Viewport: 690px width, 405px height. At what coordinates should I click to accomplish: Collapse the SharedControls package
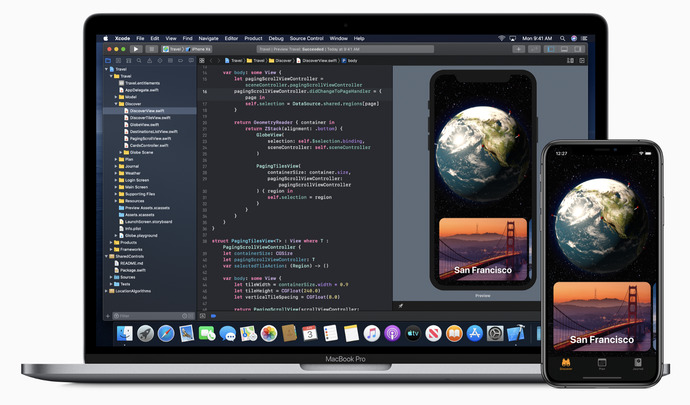click(106, 256)
